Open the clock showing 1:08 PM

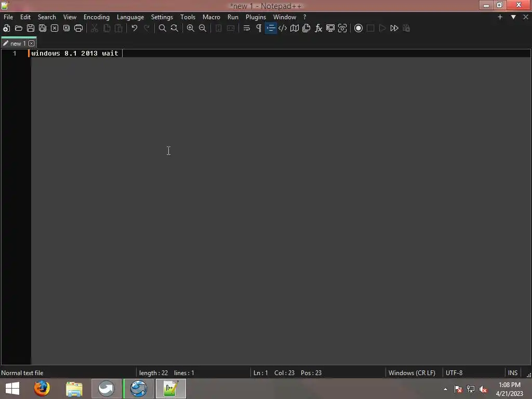pyautogui.click(x=509, y=389)
